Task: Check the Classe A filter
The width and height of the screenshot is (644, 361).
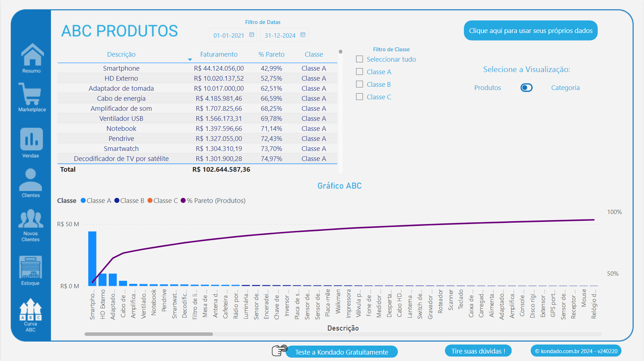Action: tap(359, 71)
